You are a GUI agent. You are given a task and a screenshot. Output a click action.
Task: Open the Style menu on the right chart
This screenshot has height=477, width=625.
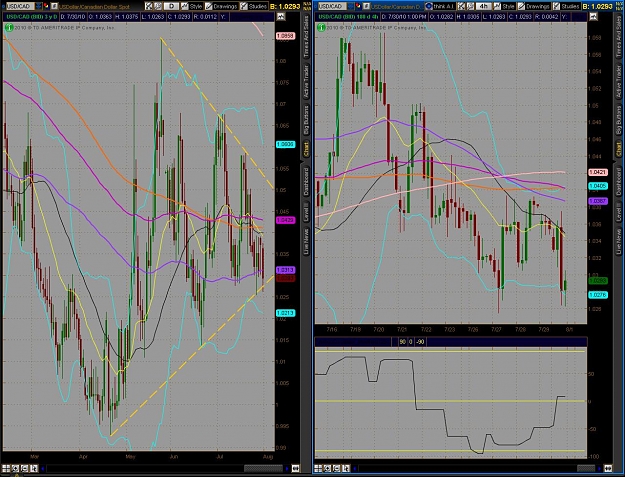505,6
